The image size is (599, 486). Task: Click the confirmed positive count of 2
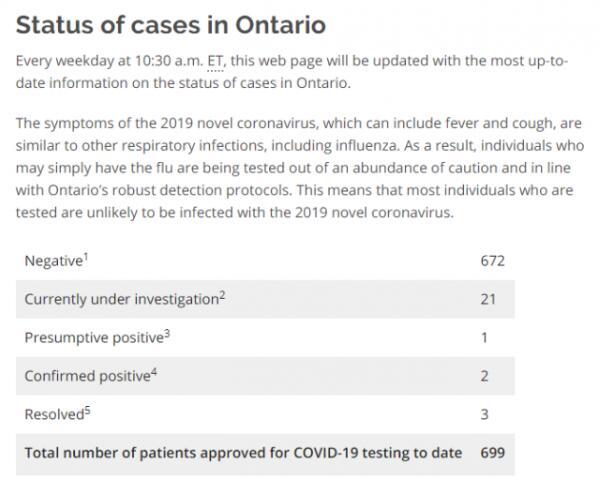484,376
